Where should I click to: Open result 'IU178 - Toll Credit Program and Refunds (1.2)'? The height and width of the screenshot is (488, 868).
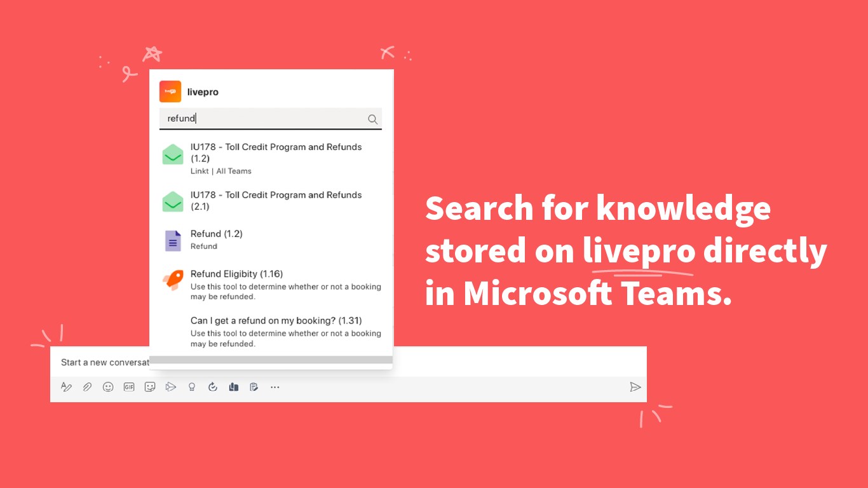point(271,158)
